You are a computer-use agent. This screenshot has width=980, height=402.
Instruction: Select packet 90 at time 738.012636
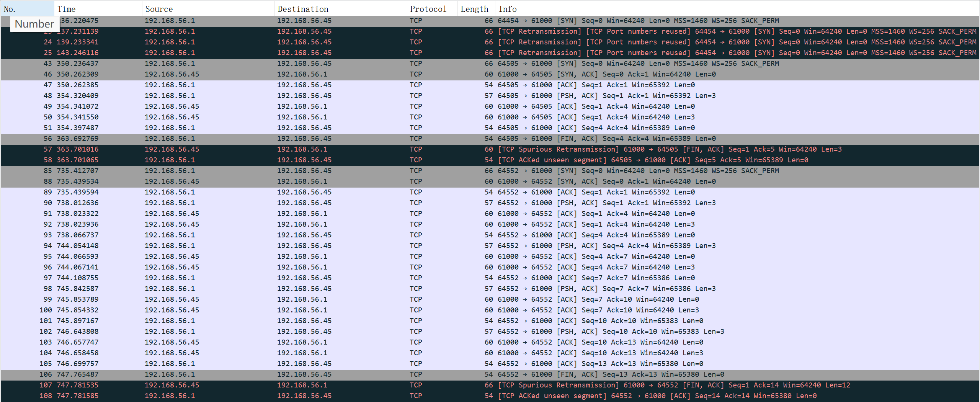tap(490, 203)
